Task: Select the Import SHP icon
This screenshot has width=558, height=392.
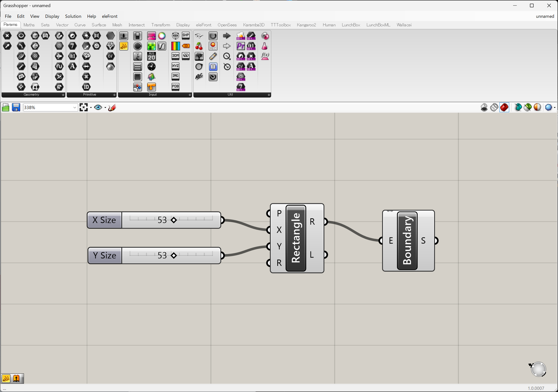Action: [186, 36]
